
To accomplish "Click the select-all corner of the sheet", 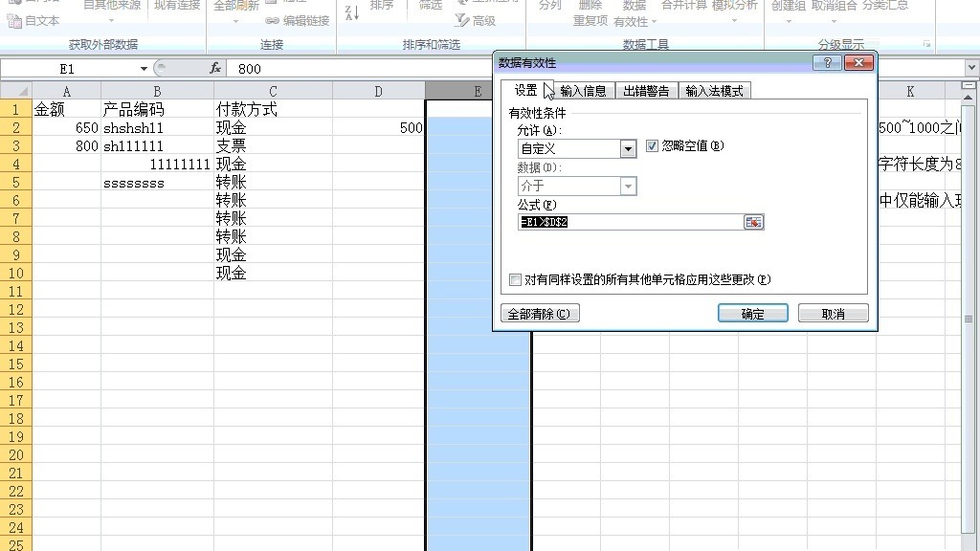I will (16, 91).
